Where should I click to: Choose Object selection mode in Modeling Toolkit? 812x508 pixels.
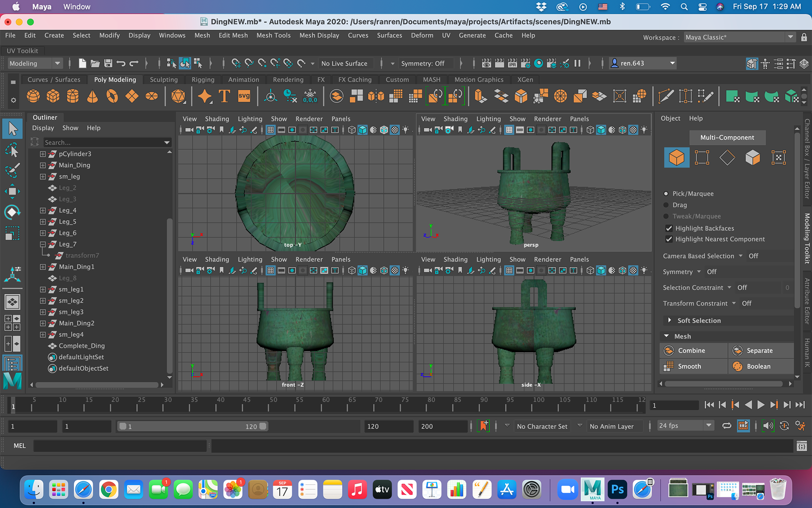(x=677, y=157)
